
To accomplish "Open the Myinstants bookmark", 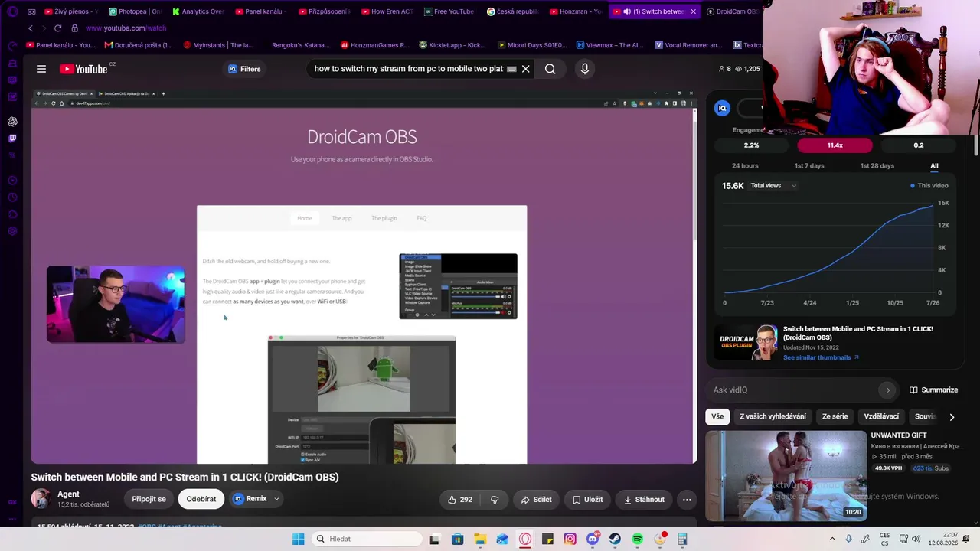I will pos(218,45).
